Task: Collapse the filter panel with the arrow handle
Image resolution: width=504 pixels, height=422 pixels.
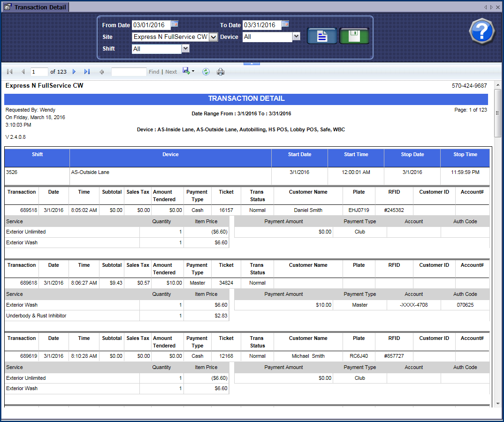Action: click(x=252, y=63)
